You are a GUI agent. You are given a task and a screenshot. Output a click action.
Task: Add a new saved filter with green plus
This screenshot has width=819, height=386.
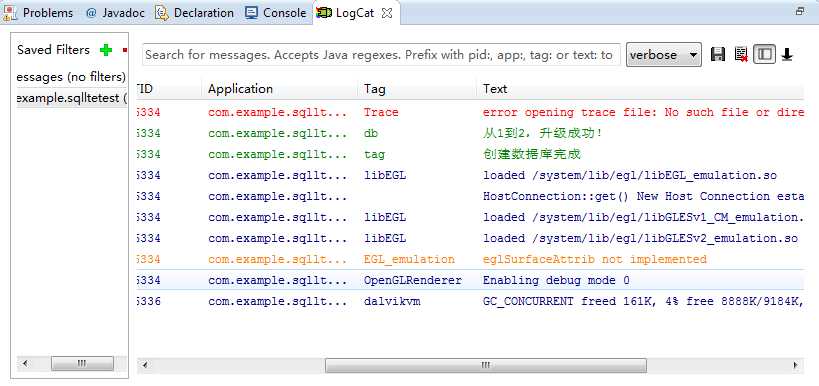click(106, 50)
